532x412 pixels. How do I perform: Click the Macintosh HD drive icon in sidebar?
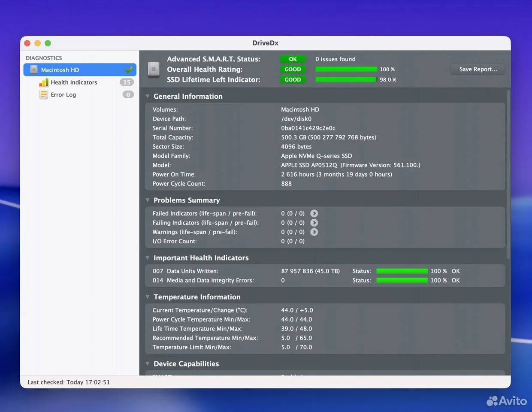point(34,70)
